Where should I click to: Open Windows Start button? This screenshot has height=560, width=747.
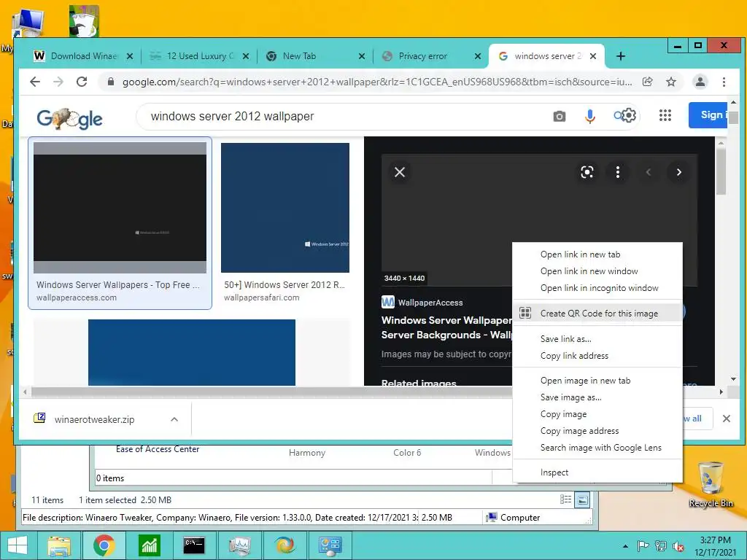[18, 545]
